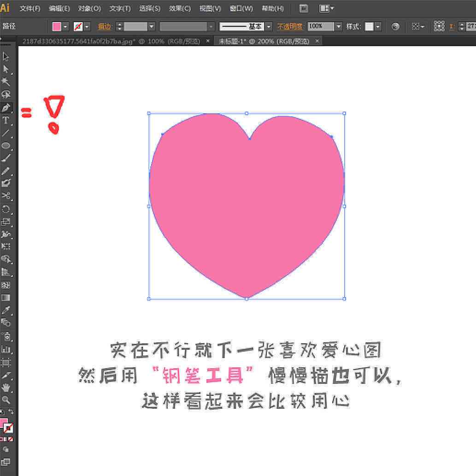Click the pink fill swatch in control bar
Image resolution: width=476 pixels, height=476 pixels.
coord(57,27)
